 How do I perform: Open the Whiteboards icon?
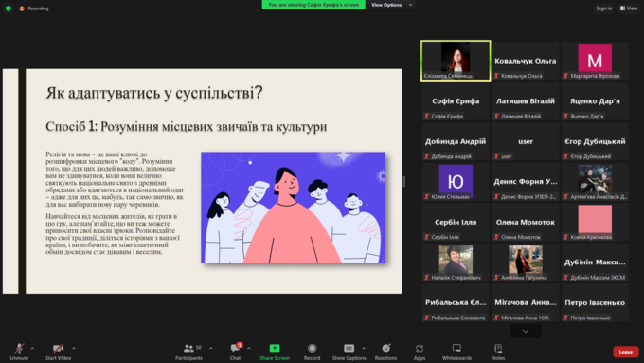[x=456, y=348]
